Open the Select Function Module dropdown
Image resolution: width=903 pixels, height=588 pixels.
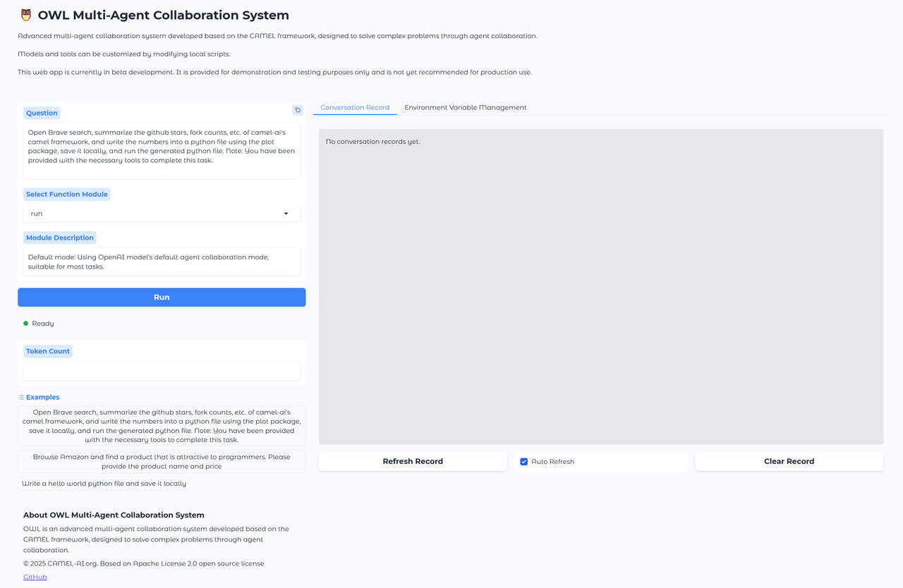point(162,213)
